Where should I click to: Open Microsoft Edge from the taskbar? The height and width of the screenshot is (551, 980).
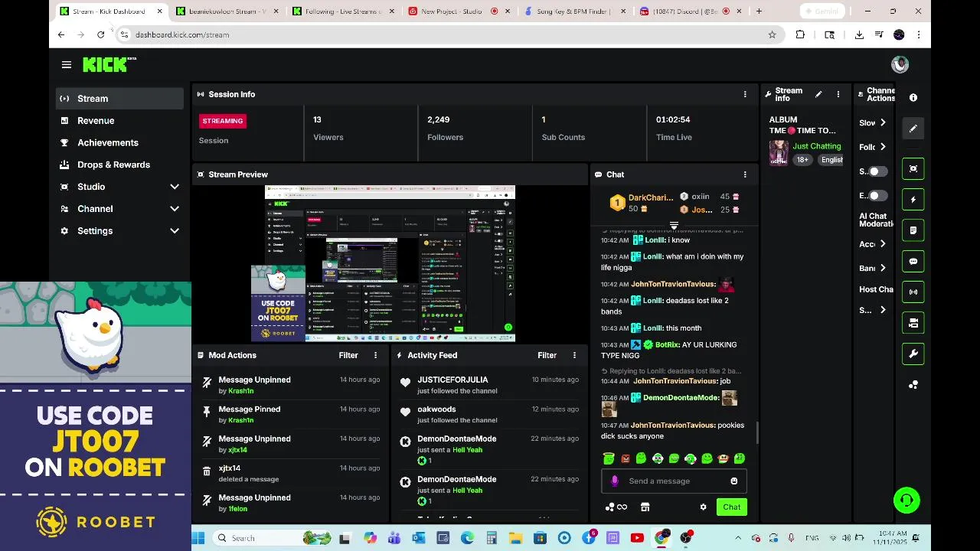[468, 538]
